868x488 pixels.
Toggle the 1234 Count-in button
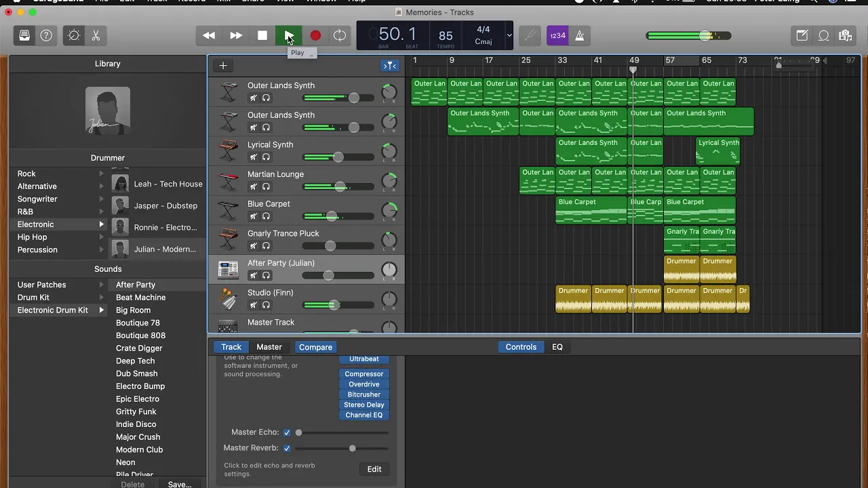[x=557, y=36]
